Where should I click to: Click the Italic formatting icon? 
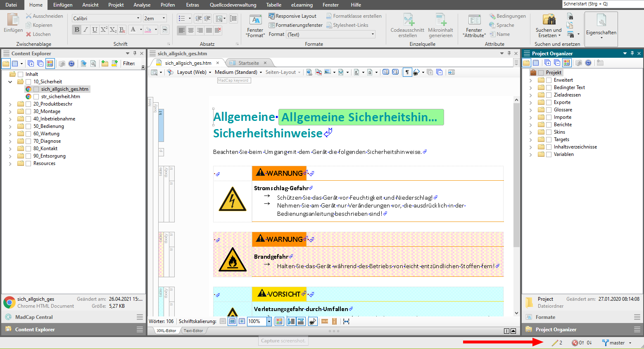[x=86, y=30]
